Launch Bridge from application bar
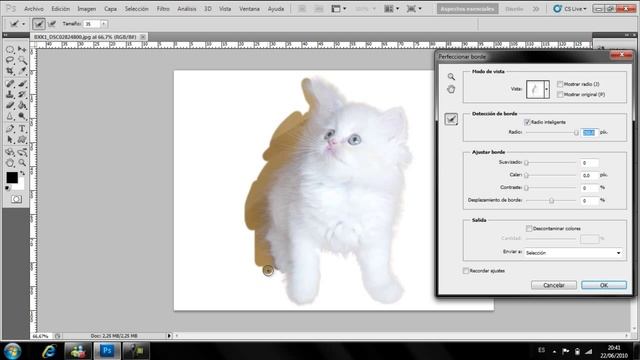This screenshot has height=360, width=640. 302,9
